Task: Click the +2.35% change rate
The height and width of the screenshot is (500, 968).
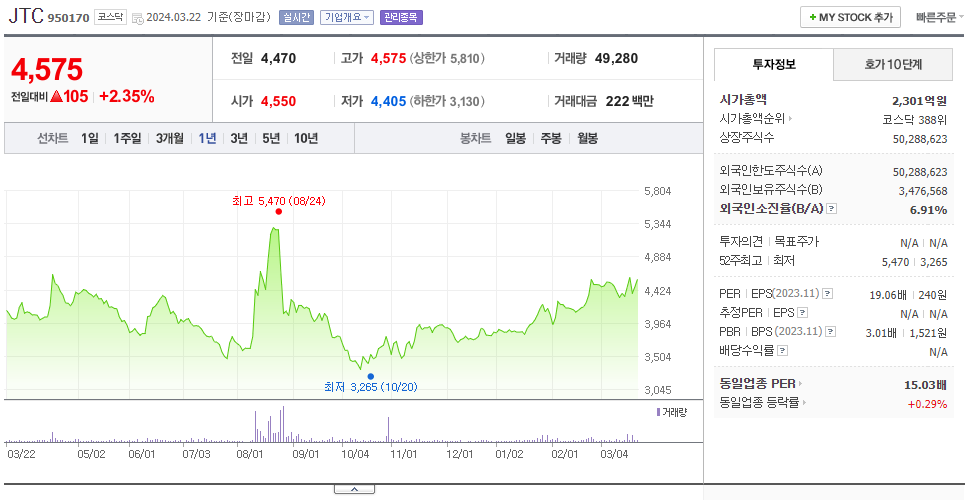Action: pos(127,96)
